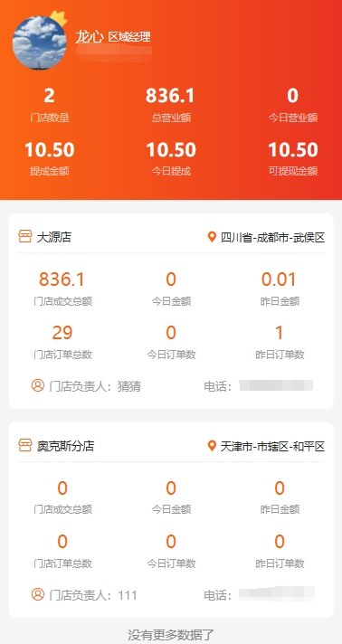
Task: Open 可提现金额 withdrawable amount
Action: pos(293,158)
